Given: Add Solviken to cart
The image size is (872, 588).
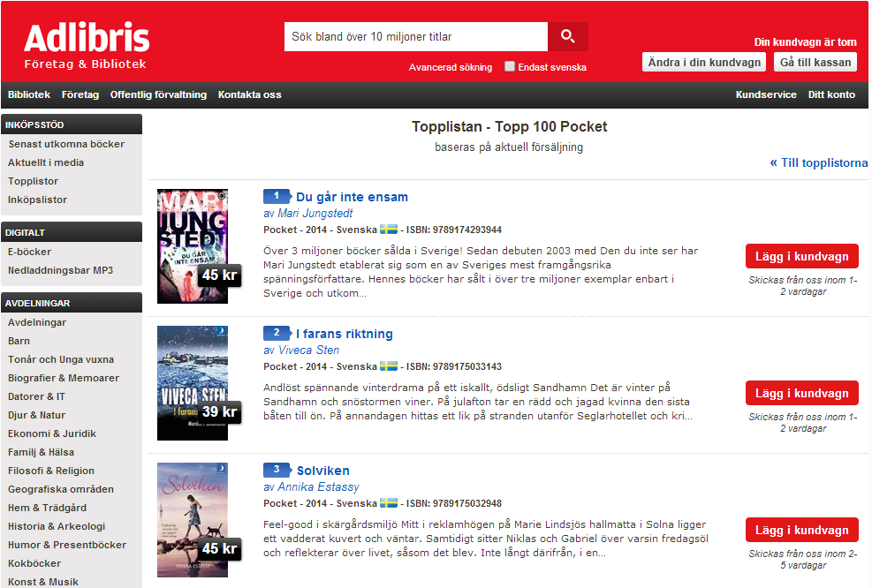Looking at the screenshot, I should click(802, 530).
